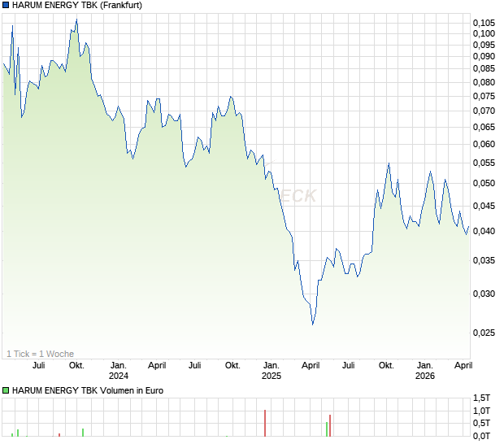Click the price axis label '0,050'
504x444 pixels.
[484, 183]
